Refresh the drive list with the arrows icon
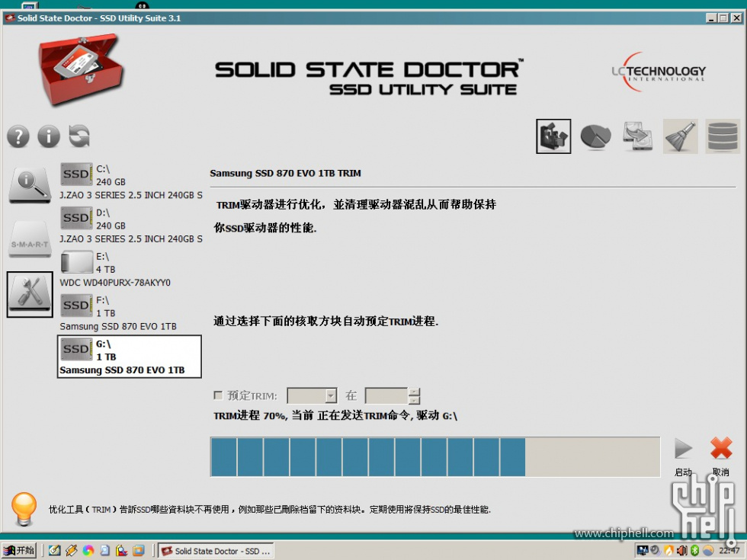This screenshot has height=560, width=747. [x=79, y=136]
